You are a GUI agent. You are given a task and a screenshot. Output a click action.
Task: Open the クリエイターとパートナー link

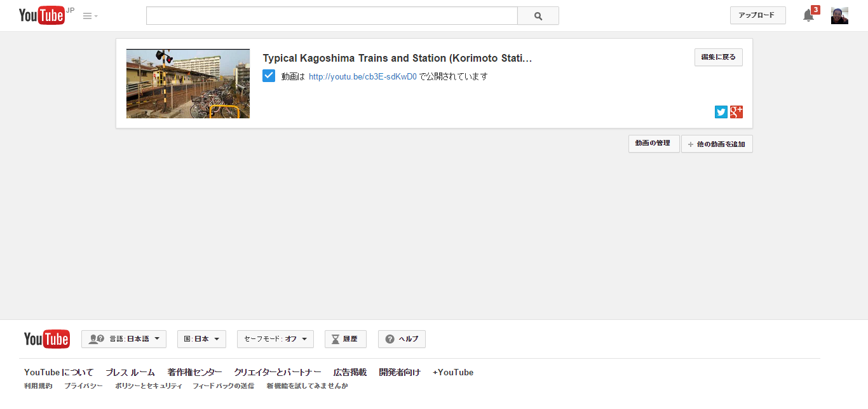tap(278, 372)
